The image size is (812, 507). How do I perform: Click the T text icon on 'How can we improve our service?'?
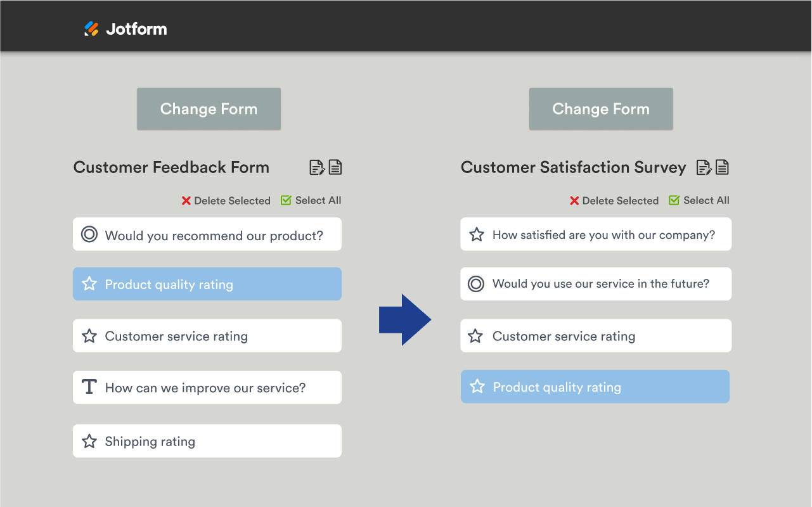coord(89,387)
